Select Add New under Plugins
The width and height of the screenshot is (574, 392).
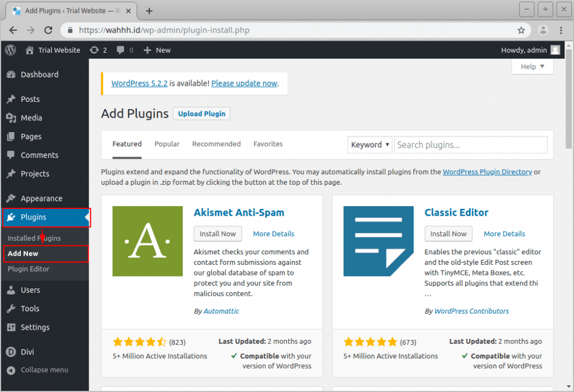23,254
